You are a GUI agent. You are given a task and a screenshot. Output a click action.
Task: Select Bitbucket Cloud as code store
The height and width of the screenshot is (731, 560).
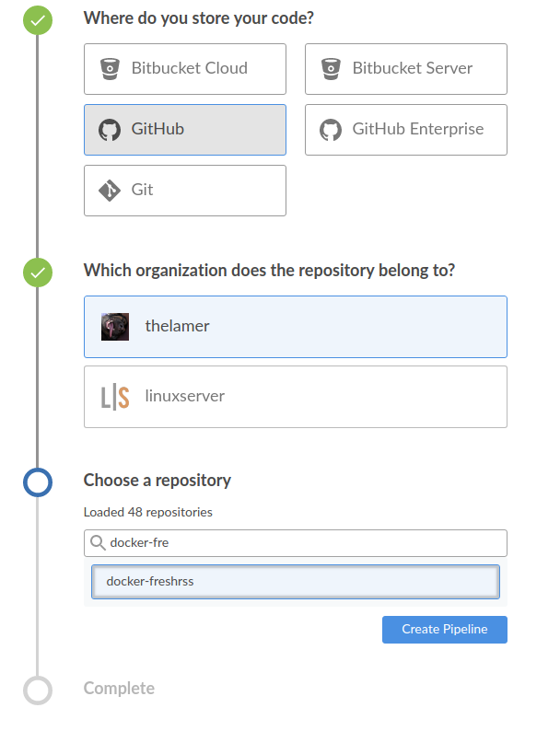(185, 69)
